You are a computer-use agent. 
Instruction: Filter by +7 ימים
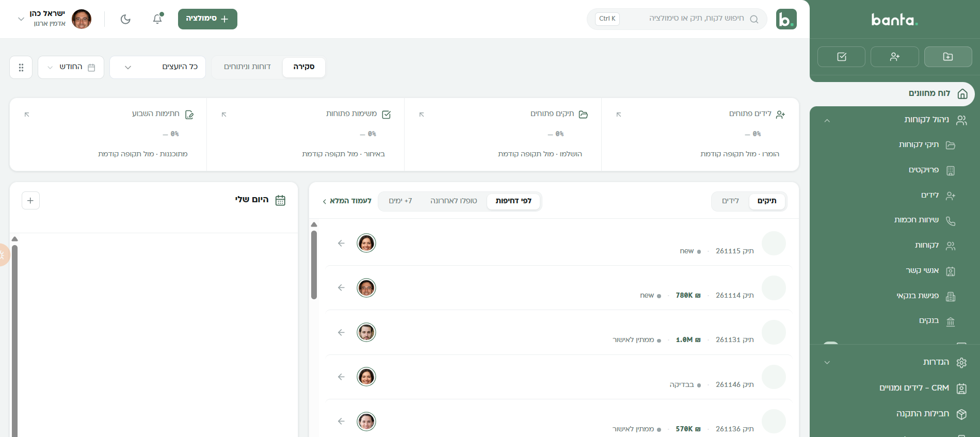point(400,201)
